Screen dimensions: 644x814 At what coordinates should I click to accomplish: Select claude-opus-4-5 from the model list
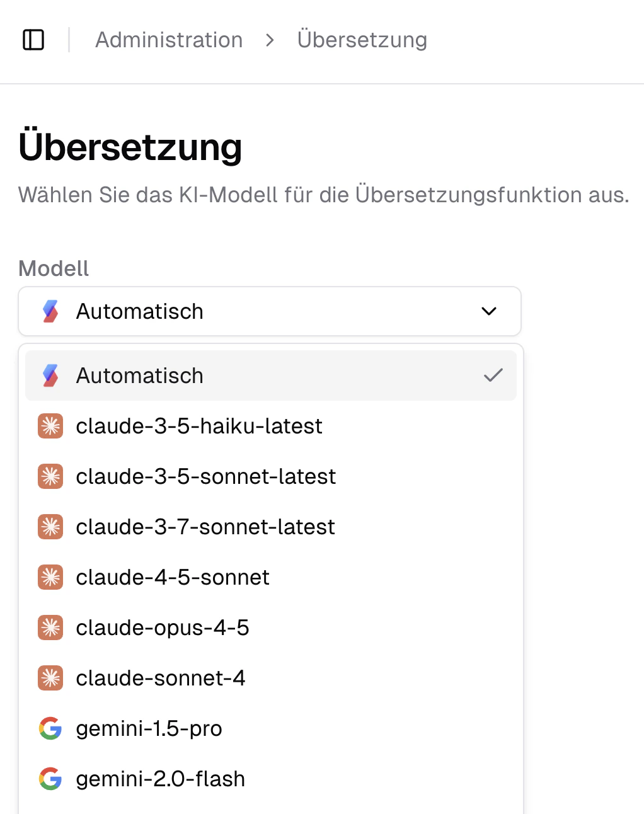[x=163, y=628]
